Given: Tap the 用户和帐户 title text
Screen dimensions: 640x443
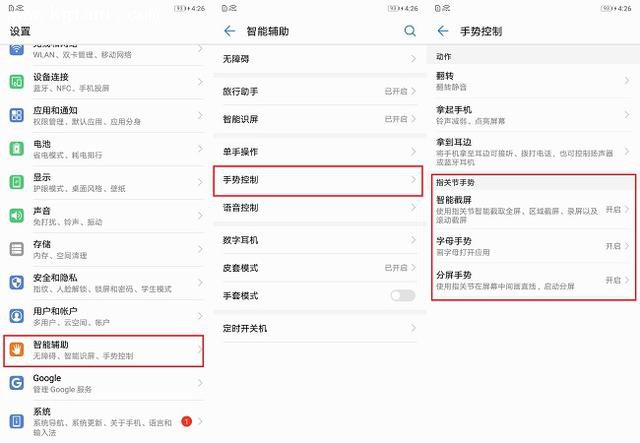Looking at the screenshot, I should pos(55,311).
